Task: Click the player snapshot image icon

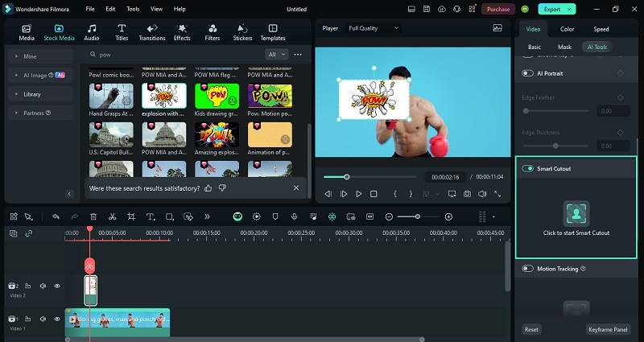Action: tap(497, 28)
